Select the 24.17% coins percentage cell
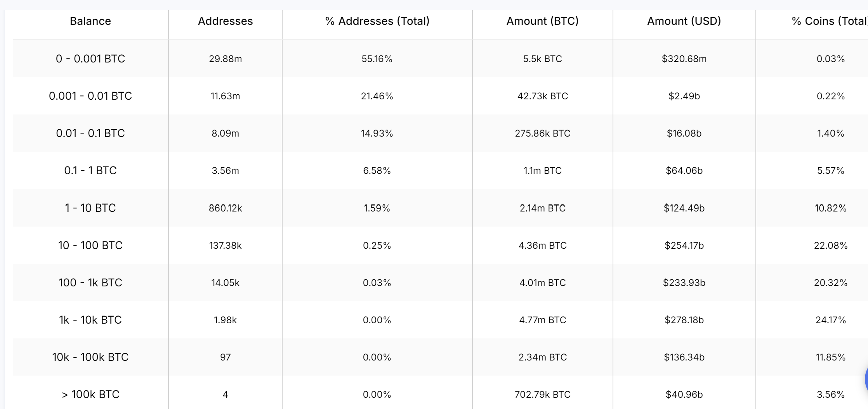 [x=830, y=320]
